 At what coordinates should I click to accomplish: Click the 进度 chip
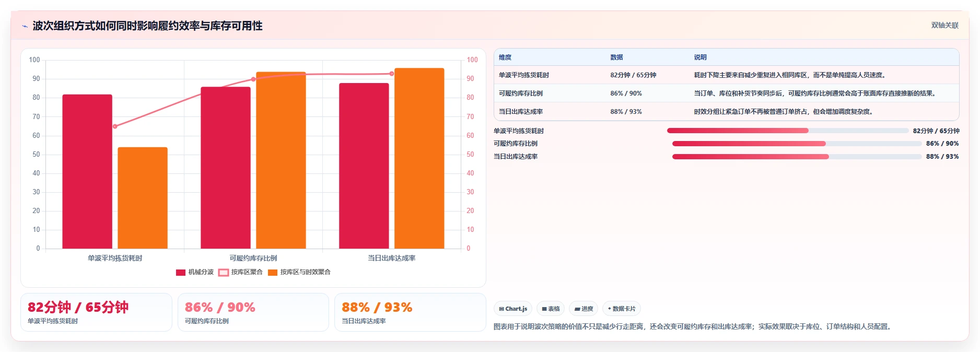point(584,309)
